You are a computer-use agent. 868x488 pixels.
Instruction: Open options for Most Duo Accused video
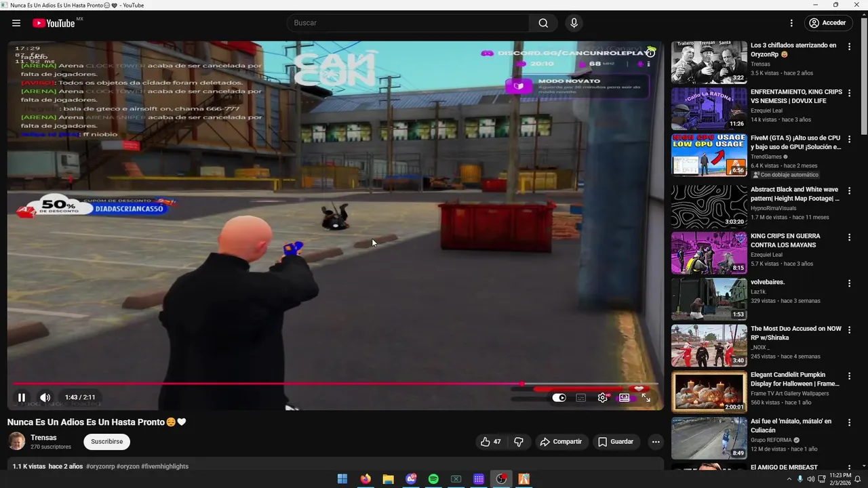849,330
